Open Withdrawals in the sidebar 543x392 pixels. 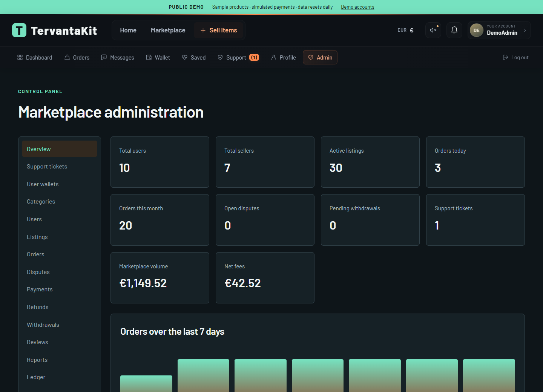(60, 325)
